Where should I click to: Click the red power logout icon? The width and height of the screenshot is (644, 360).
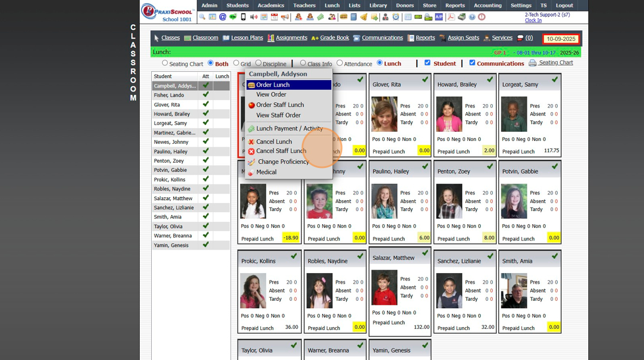(x=482, y=17)
